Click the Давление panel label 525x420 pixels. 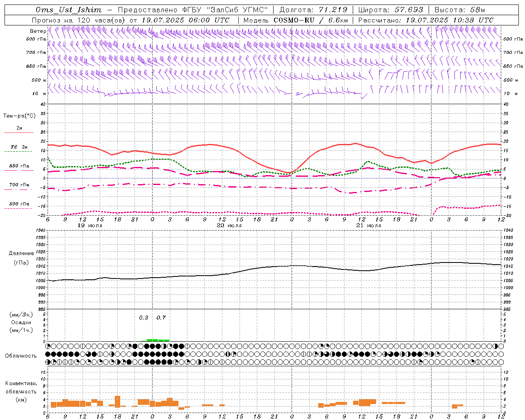21,253
